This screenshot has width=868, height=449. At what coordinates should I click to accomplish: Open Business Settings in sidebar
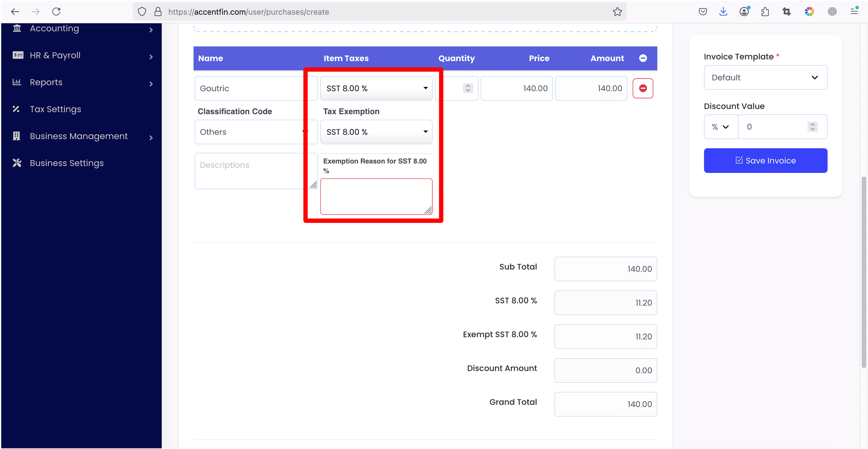(x=67, y=163)
